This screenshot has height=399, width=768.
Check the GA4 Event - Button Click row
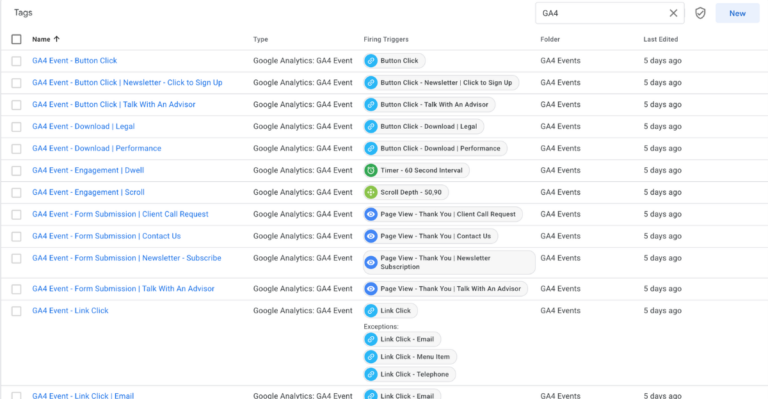[x=16, y=61]
